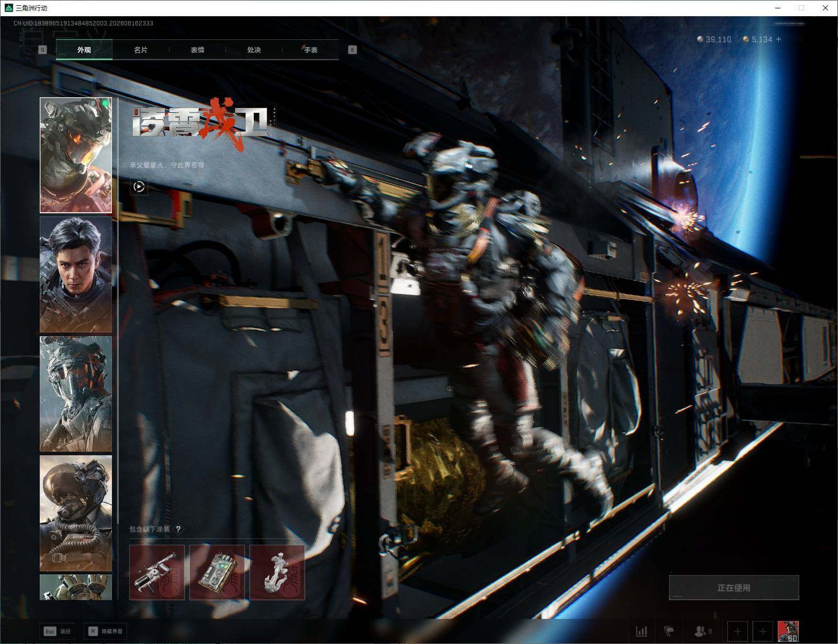Click the Esc 返回 back button
The height and width of the screenshot is (644, 838).
coord(57,631)
